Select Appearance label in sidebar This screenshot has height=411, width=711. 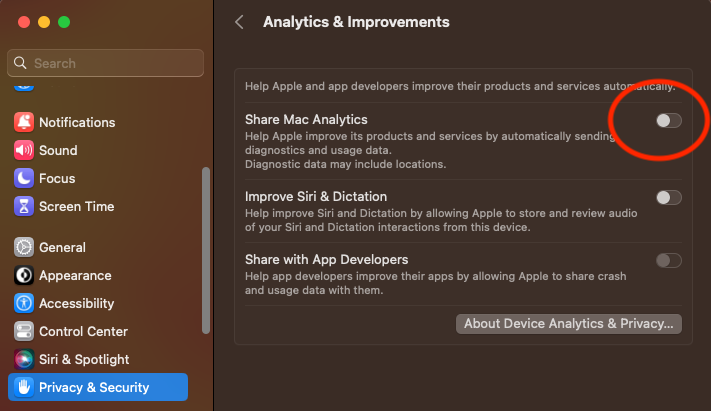75,276
